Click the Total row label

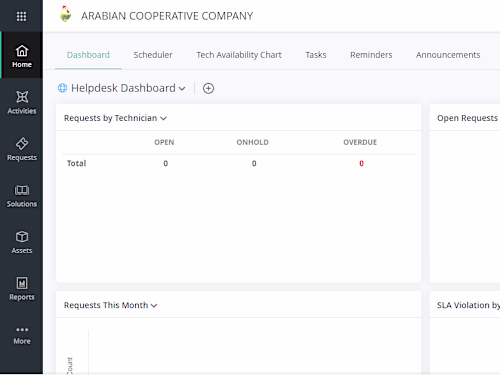click(x=76, y=163)
